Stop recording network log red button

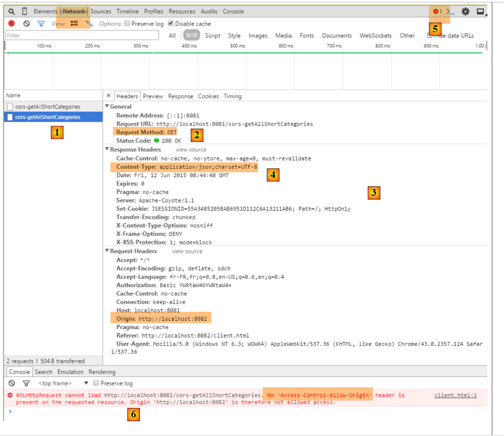point(11,24)
